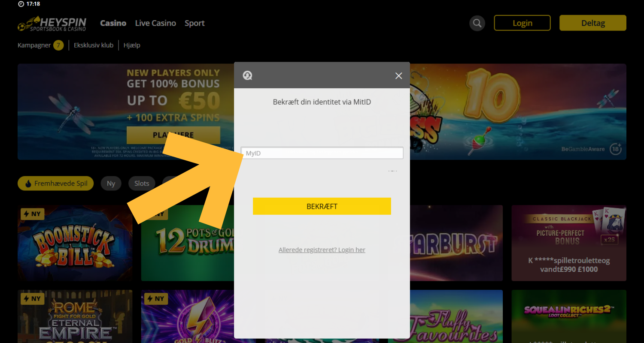Focus the MyID input field
This screenshot has width=644, height=343.
(322, 153)
